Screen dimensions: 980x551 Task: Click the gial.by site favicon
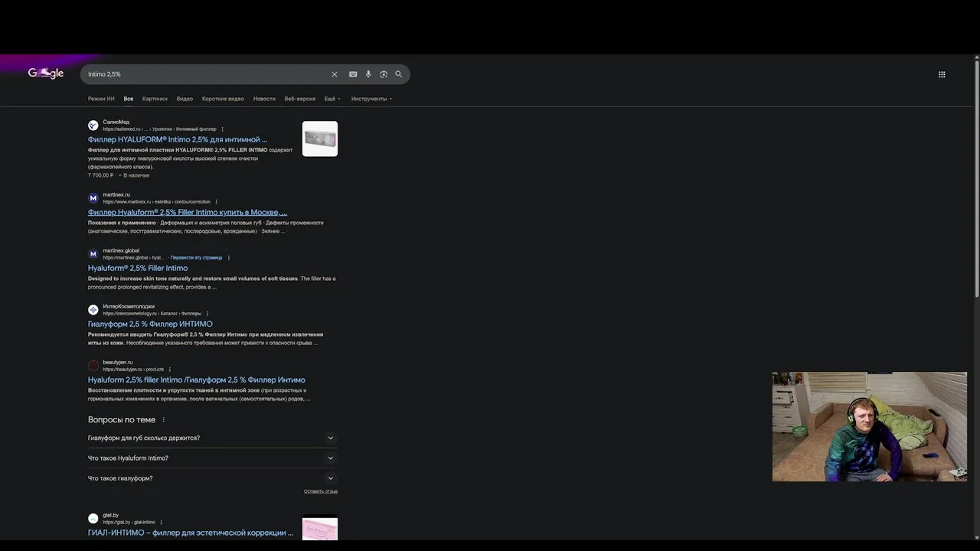93,519
